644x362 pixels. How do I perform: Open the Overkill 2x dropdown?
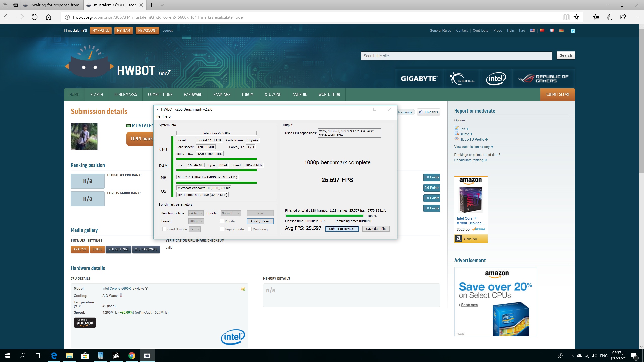pos(195,229)
